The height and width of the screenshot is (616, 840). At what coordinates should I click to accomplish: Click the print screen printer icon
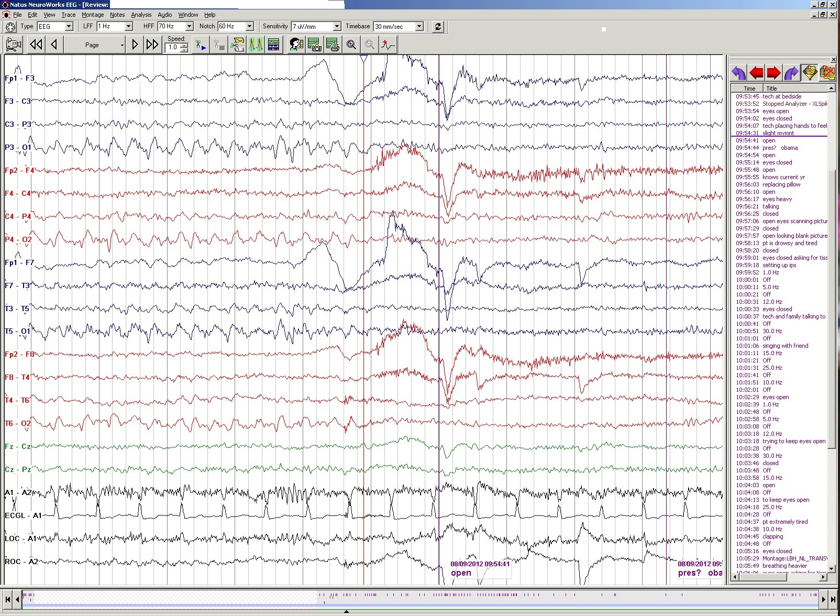[332, 45]
